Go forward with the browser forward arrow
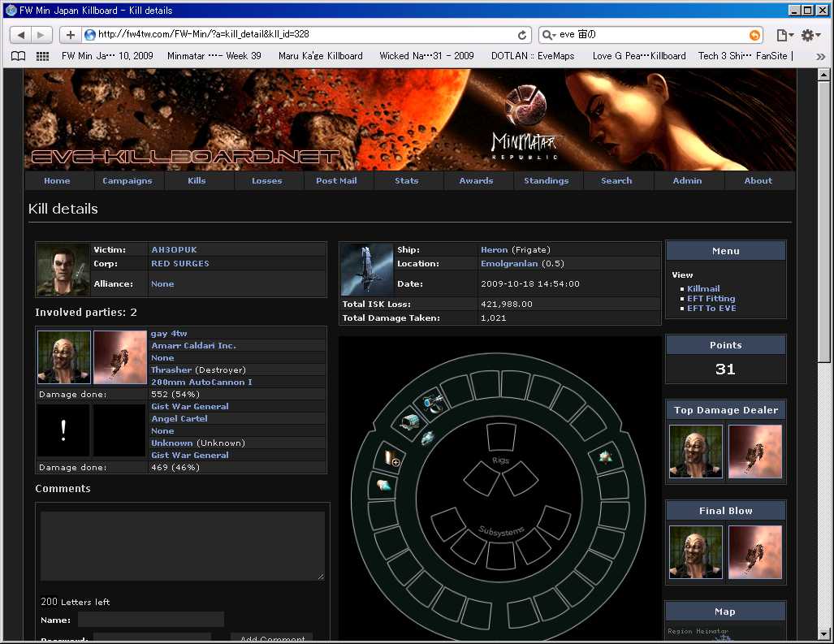This screenshot has width=834, height=644. pyautogui.click(x=41, y=35)
